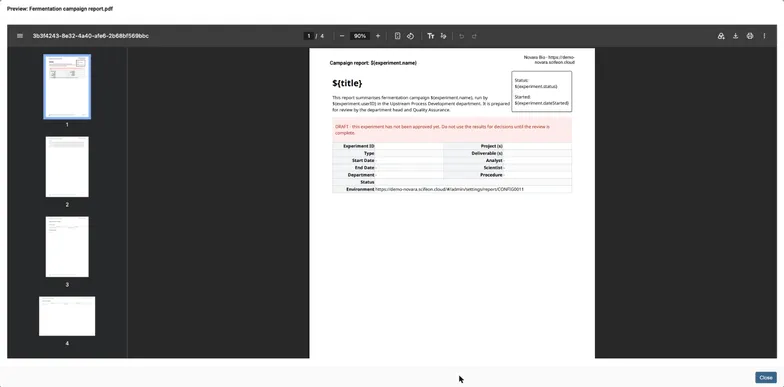Select page 3 thumbnail
The height and width of the screenshot is (387, 784).
67,246
